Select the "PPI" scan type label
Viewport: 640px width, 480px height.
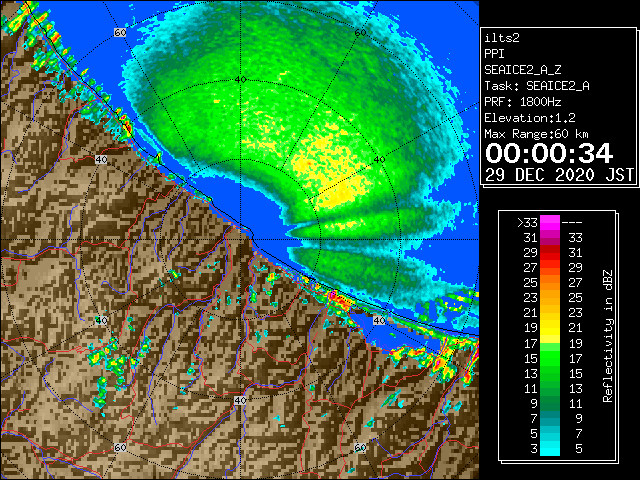coord(494,54)
